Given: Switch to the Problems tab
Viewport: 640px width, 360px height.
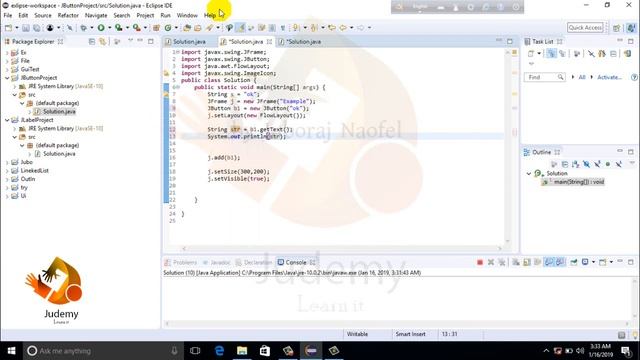Looking at the screenshot, I should point(181,262).
